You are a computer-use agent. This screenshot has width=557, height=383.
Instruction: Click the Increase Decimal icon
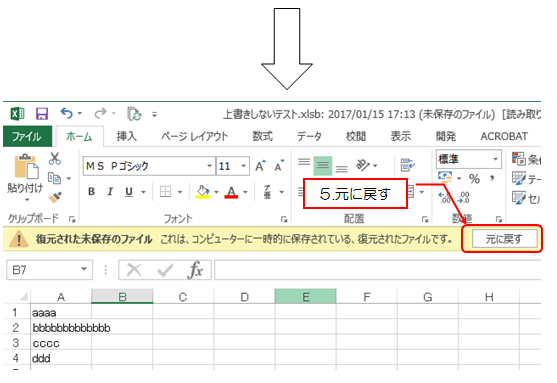(x=445, y=197)
